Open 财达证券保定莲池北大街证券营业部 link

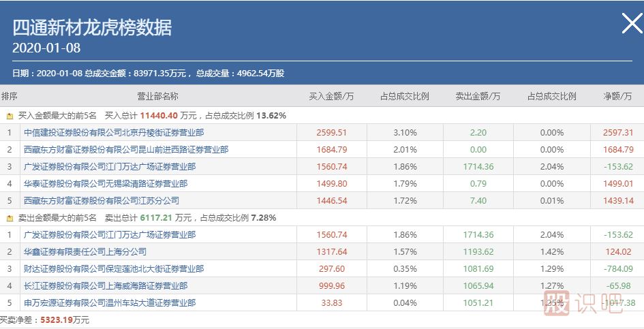pyautogui.click(x=114, y=269)
